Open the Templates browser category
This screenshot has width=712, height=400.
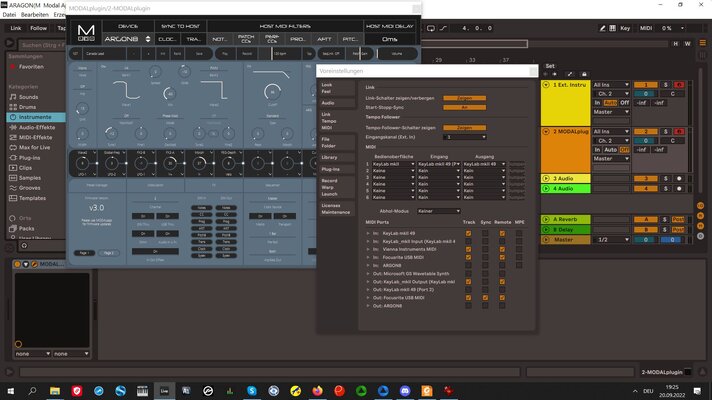[x=32, y=198]
